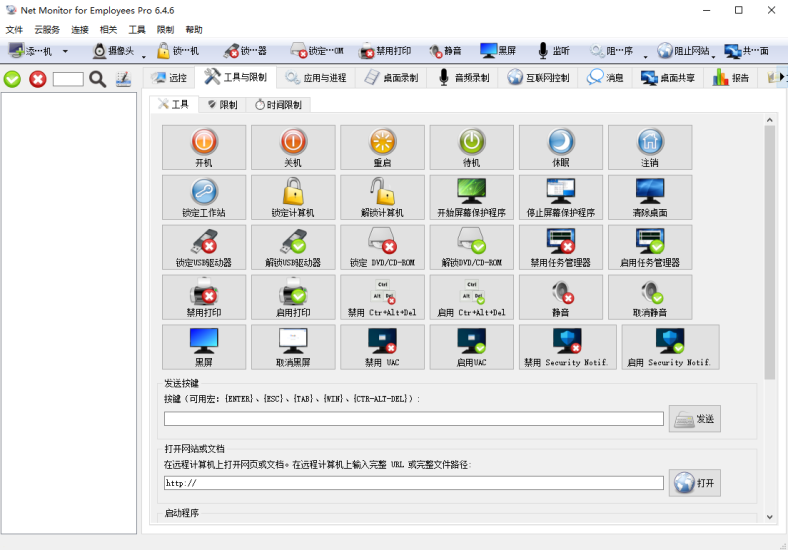Click the 阻止网站 toolbar button
The width and height of the screenshot is (788, 550).
pyautogui.click(x=683, y=51)
